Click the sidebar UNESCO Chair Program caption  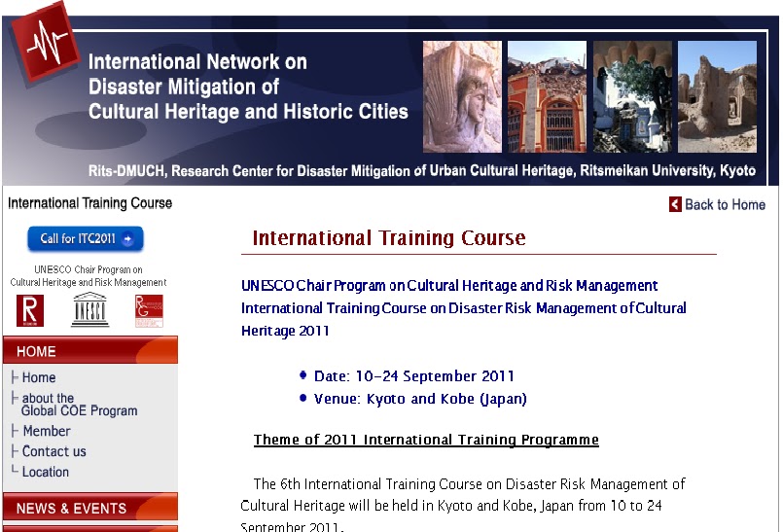(x=89, y=276)
